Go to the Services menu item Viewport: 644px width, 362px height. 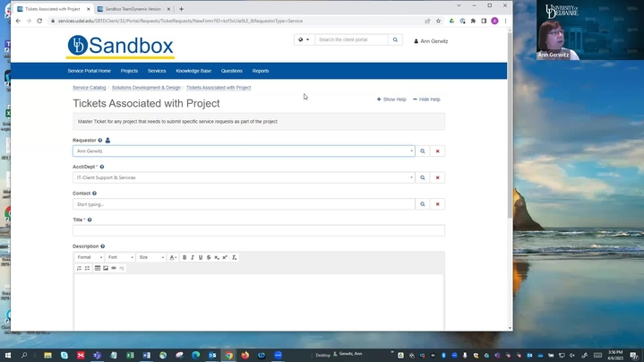(157, 71)
